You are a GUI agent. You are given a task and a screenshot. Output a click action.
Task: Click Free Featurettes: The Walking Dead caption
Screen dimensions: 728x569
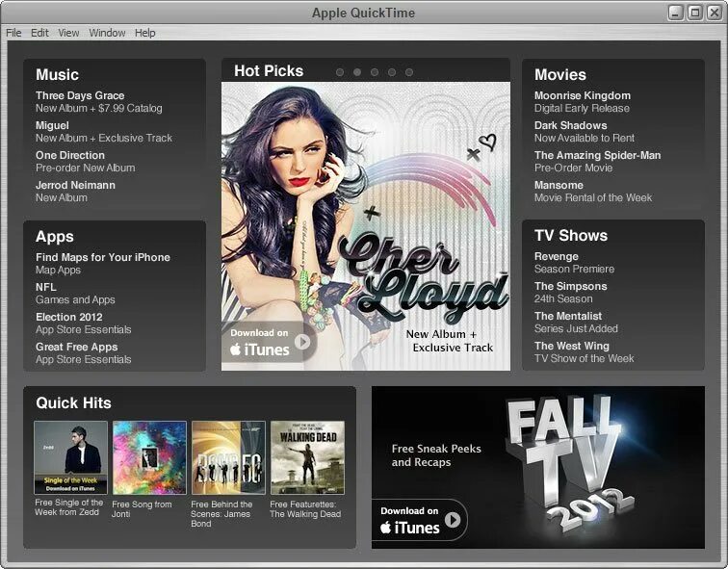pyautogui.click(x=305, y=509)
